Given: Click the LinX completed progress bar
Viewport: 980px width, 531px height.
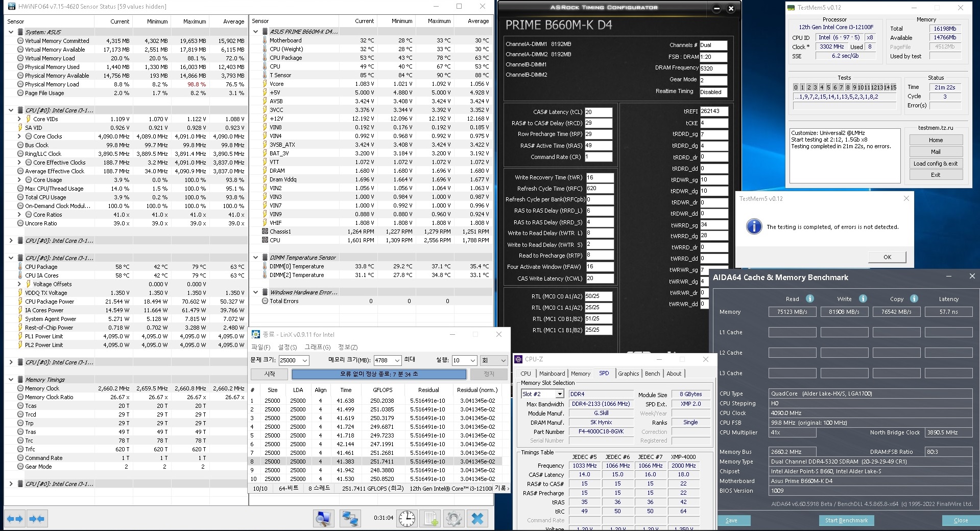Looking at the screenshot, I should click(379, 374).
